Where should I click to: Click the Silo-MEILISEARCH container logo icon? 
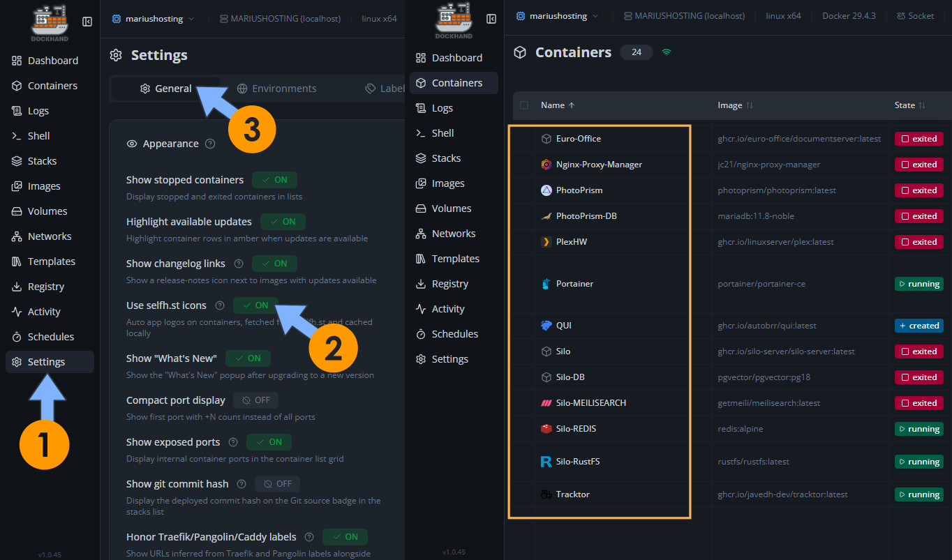pyautogui.click(x=546, y=403)
